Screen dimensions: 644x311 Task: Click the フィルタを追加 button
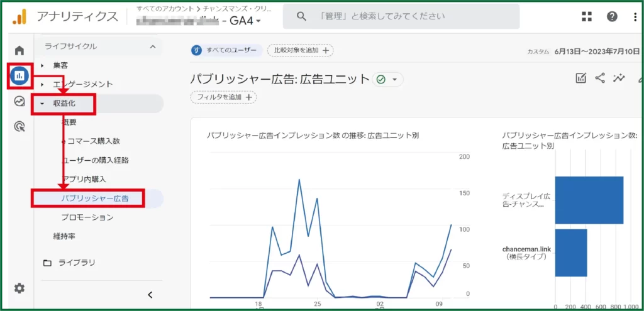(x=223, y=97)
